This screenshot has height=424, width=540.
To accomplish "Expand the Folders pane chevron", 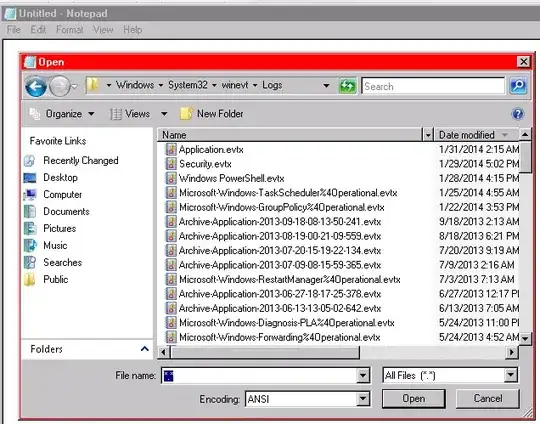I will click(145, 349).
